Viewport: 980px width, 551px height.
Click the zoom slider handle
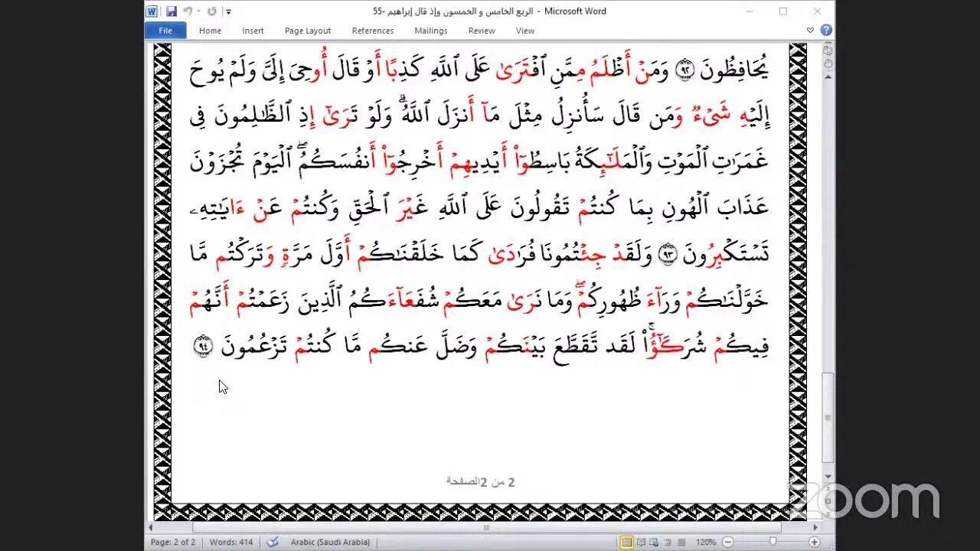(x=773, y=542)
